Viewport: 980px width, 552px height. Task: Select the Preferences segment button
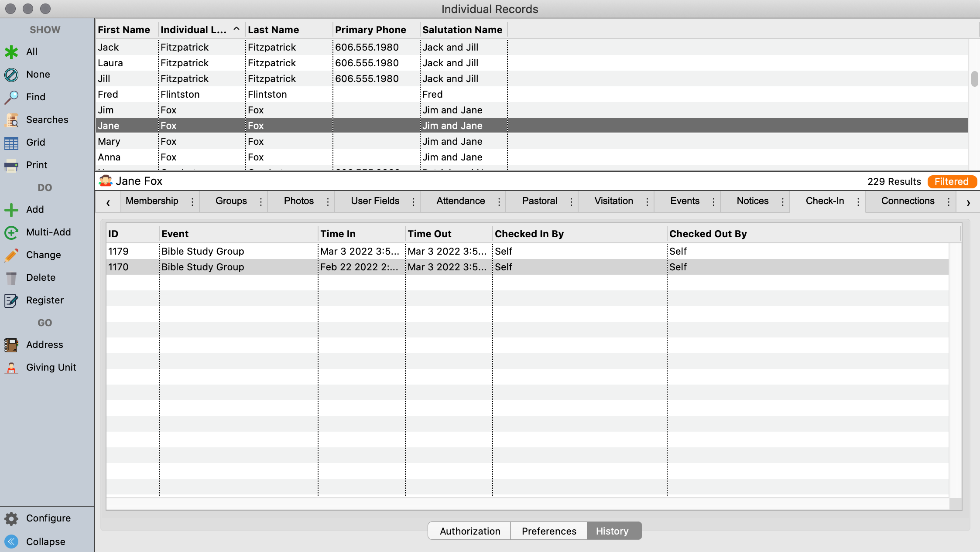pos(548,531)
